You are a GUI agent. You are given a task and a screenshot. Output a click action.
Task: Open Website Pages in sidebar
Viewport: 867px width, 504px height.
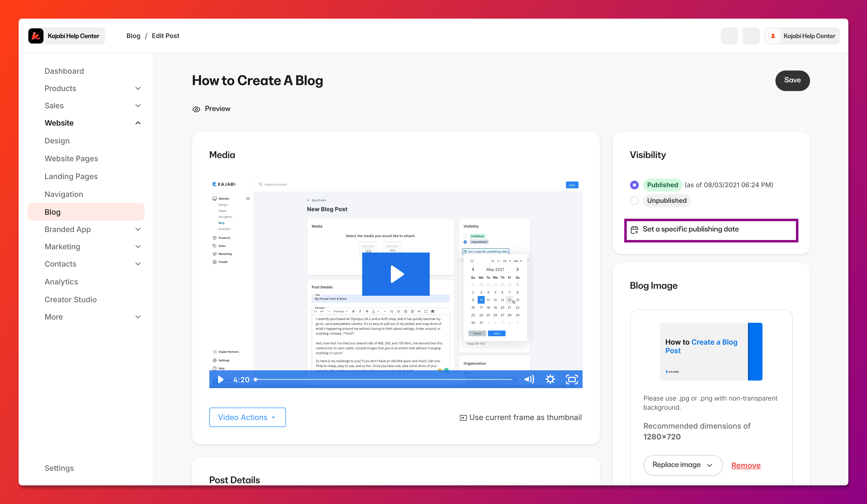[x=71, y=159]
